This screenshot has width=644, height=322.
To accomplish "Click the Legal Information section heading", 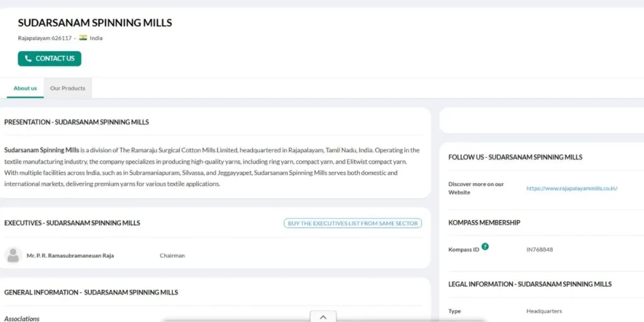I will 530,284.
